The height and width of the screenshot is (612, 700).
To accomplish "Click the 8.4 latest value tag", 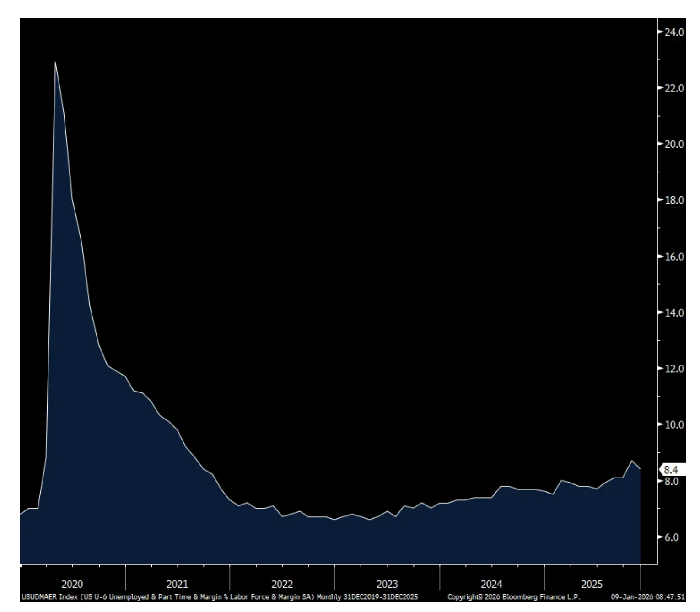I will (x=670, y=470).
